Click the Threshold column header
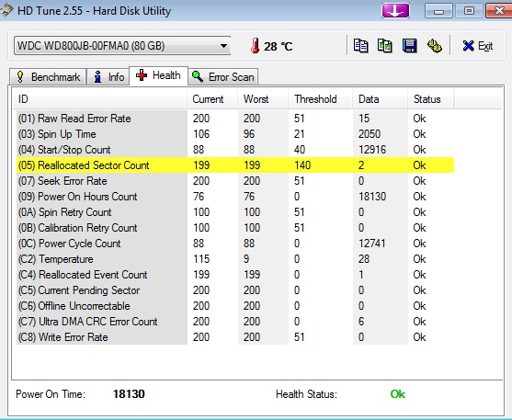512x420 pixels. (x=320, y=99)
